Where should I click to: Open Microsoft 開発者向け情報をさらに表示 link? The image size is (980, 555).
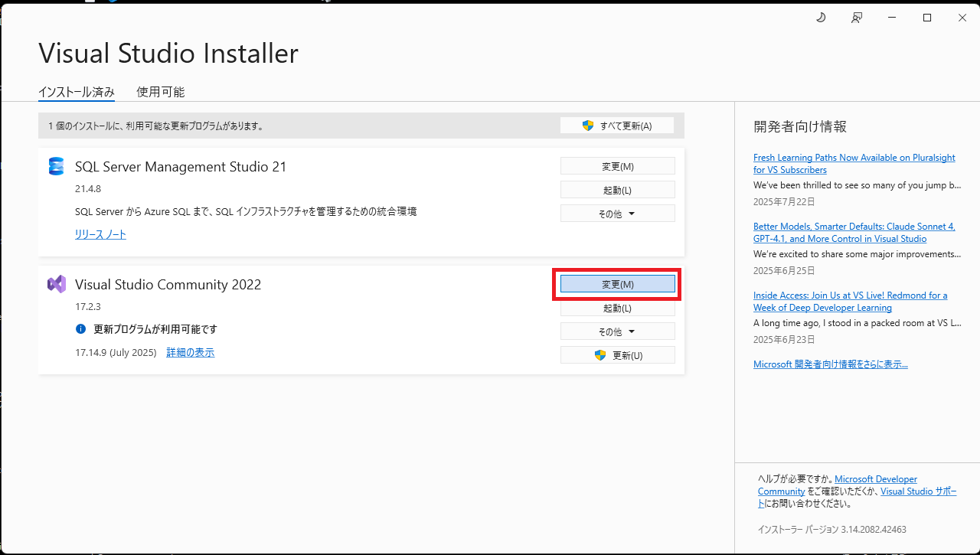pyautogui.click(x=831, y=364)
